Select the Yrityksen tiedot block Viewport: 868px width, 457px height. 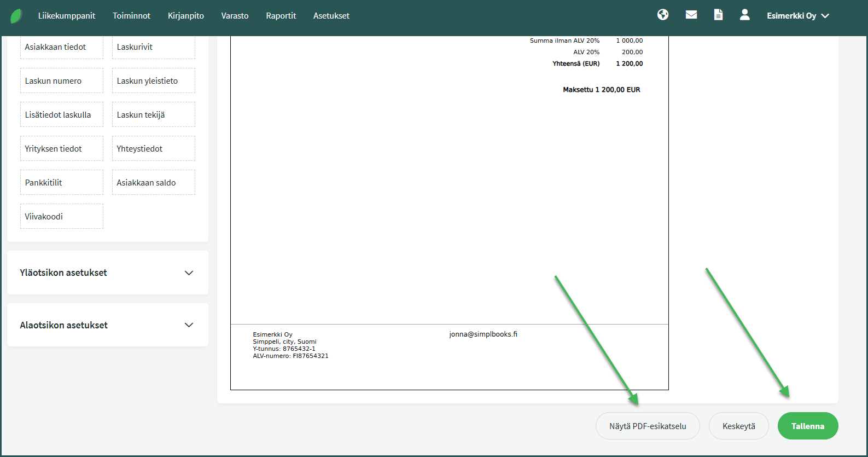pyautogui.click(x=61, y=148)
